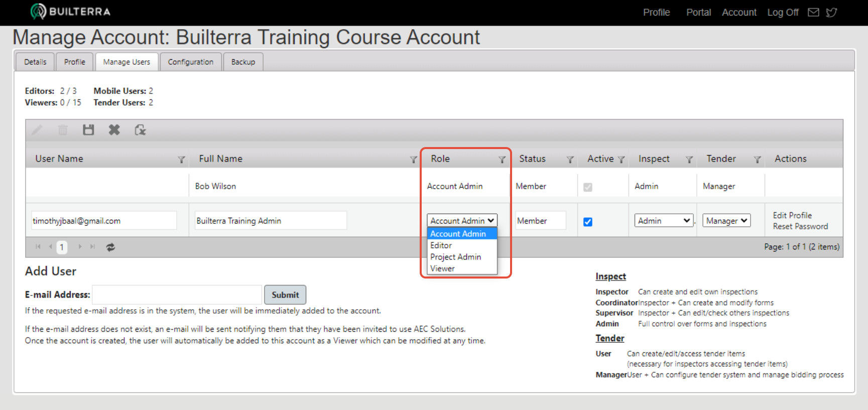Click the Edit Profile action link
Screen dimensions: 868x410
792,215
